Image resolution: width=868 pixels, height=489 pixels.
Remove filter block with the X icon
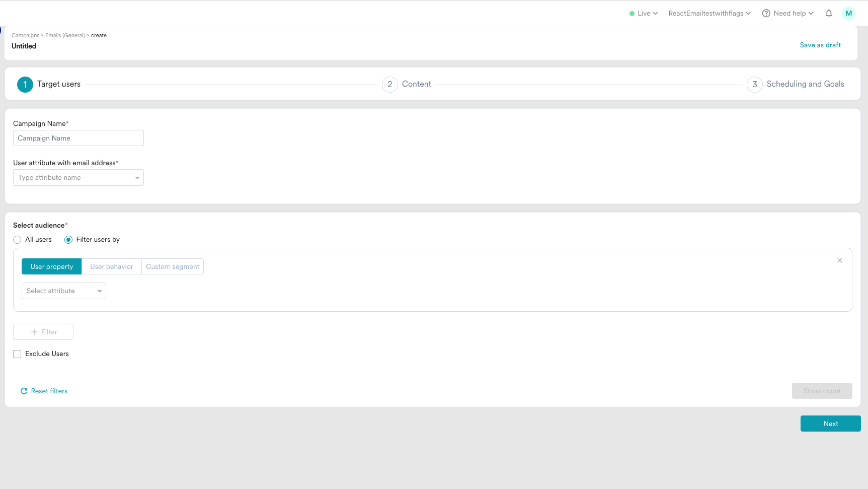coord(840,260)
